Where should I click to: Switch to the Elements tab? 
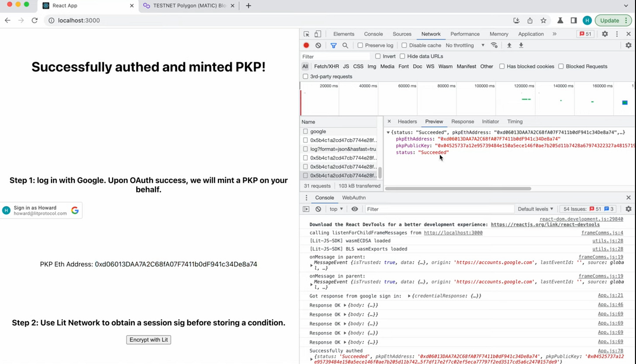[344, 34]
